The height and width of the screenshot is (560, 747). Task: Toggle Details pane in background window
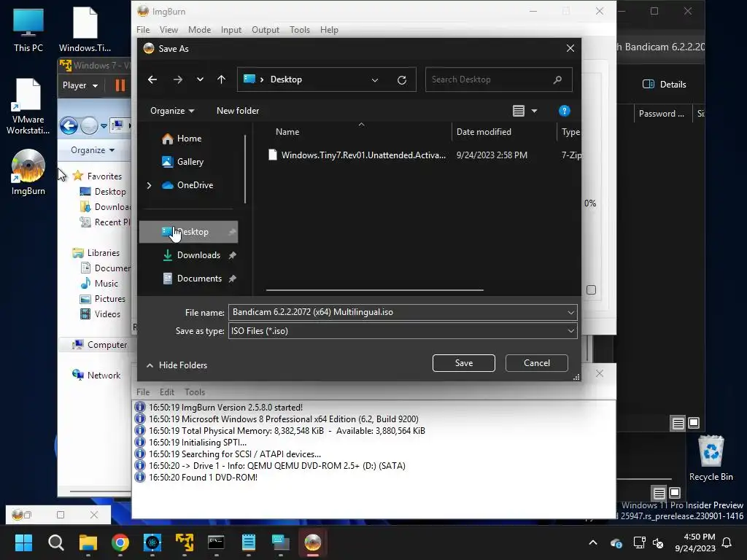664,85
